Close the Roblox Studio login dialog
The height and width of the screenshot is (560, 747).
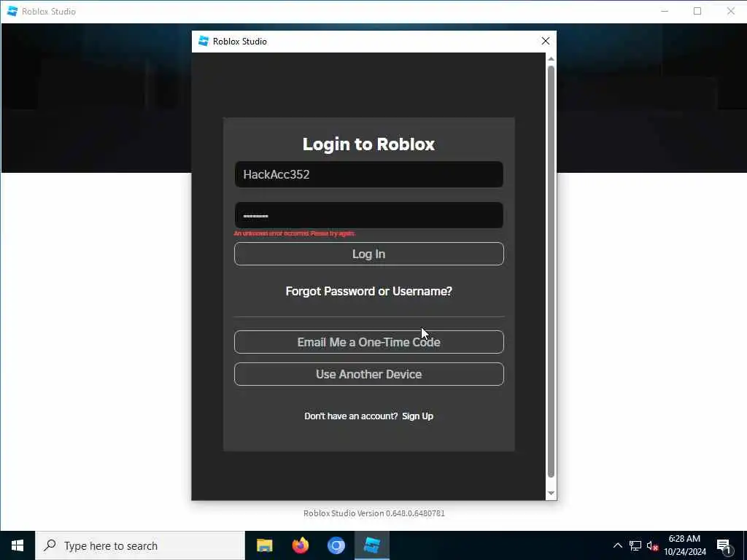[x=546, y=42]
